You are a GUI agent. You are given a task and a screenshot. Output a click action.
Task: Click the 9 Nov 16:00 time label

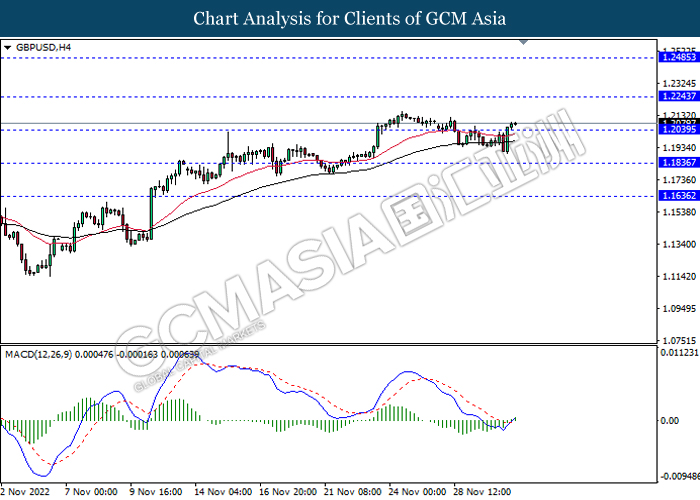tap(156, 492)
